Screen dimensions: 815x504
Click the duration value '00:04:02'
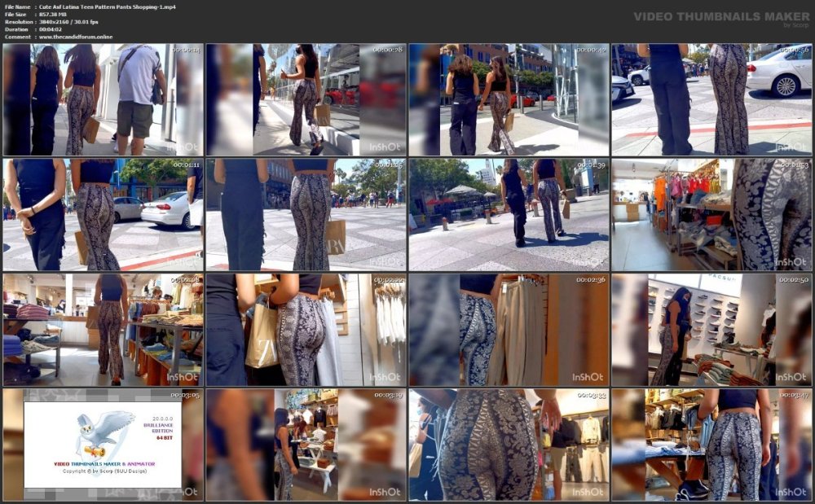(x=51, y=29)
